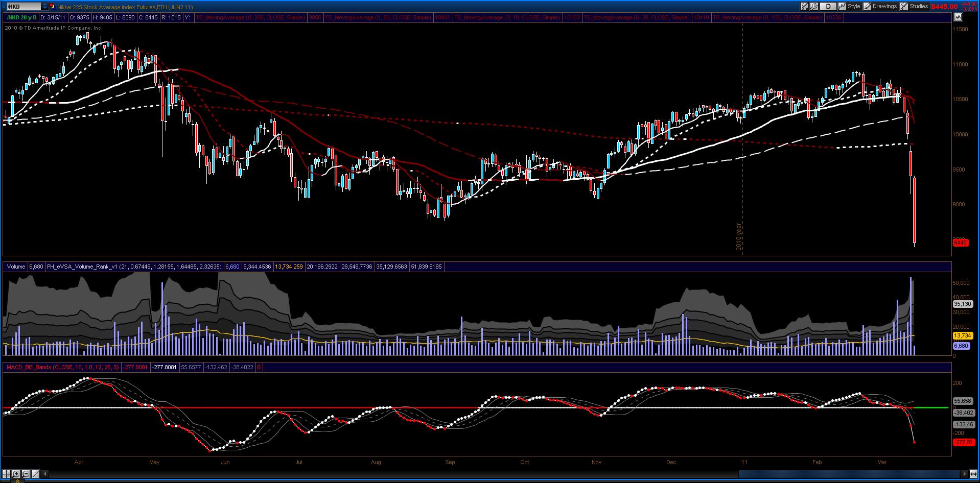Click the zoom out magnifier icon
980x483 pixels.
point(26,473)
